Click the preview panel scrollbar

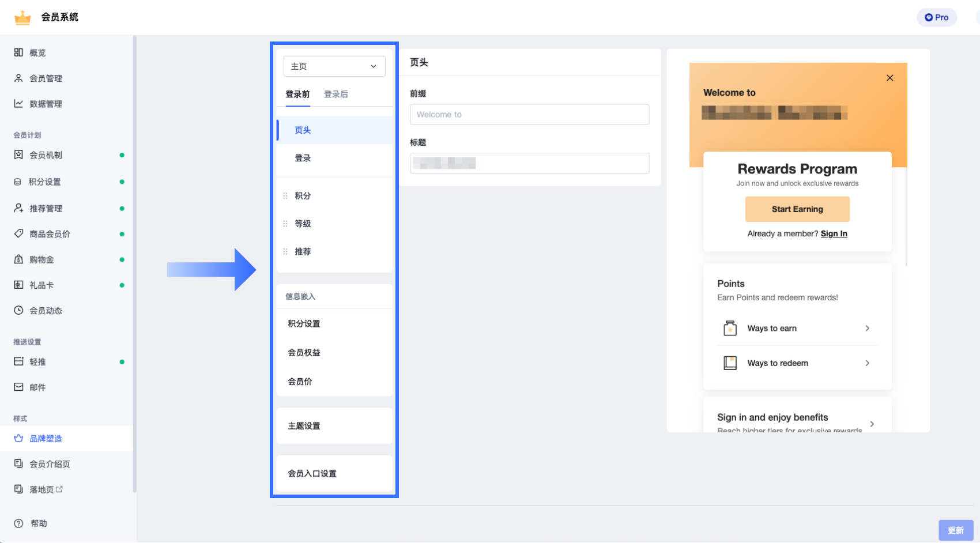907,216
